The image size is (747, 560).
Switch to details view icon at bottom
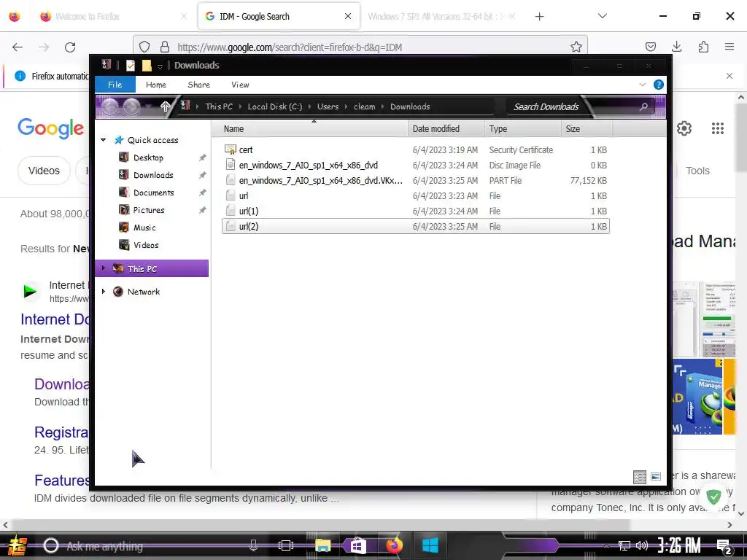pos(639,476)
